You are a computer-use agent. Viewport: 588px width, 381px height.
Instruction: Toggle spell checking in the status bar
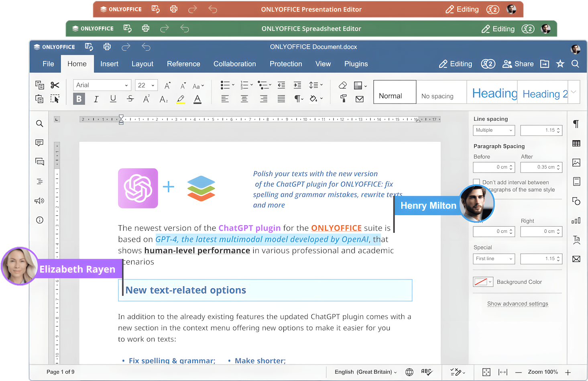pos(427,372)
